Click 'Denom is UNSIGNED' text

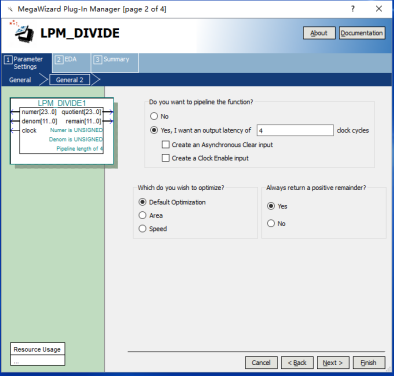[76, 139]
